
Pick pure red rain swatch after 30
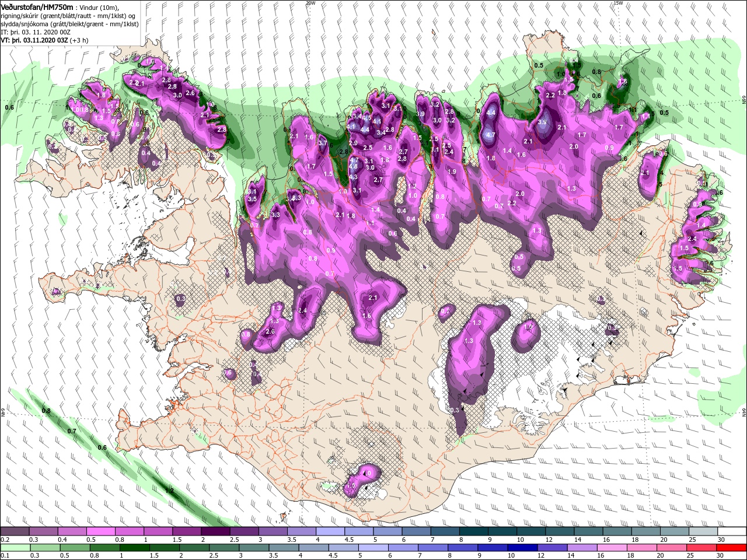point(731,548)
